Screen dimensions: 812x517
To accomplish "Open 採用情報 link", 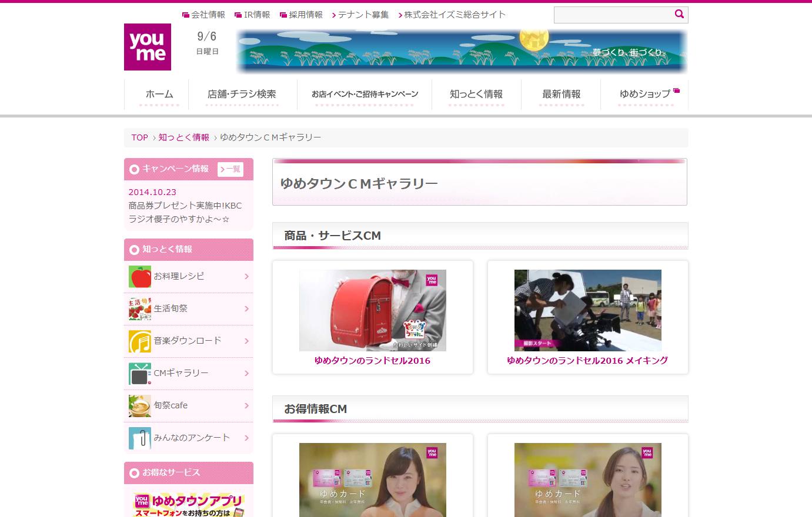I will [x=306, y=15].
